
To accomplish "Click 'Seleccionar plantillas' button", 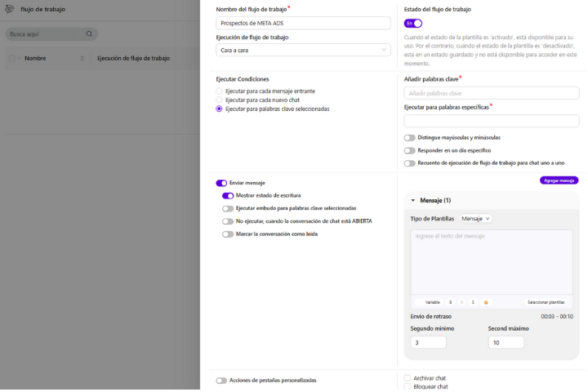I will click(546, 302).
